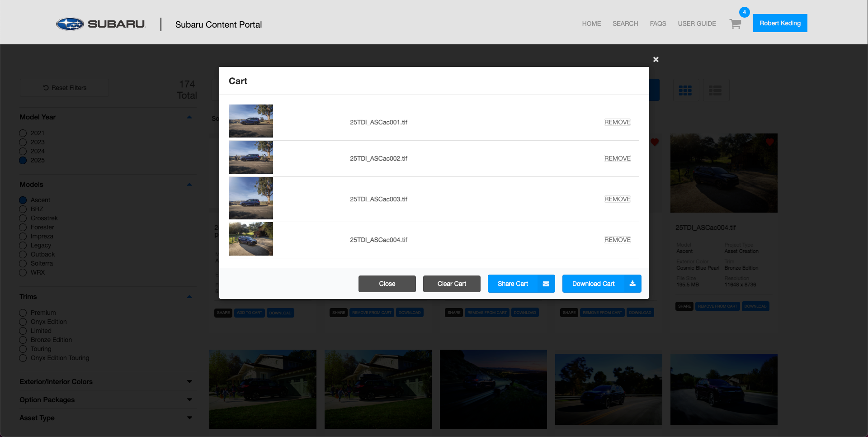The image size is (868, 437).
Task: Select the Bronze Edition trim filter
Action: click(23, 340)
